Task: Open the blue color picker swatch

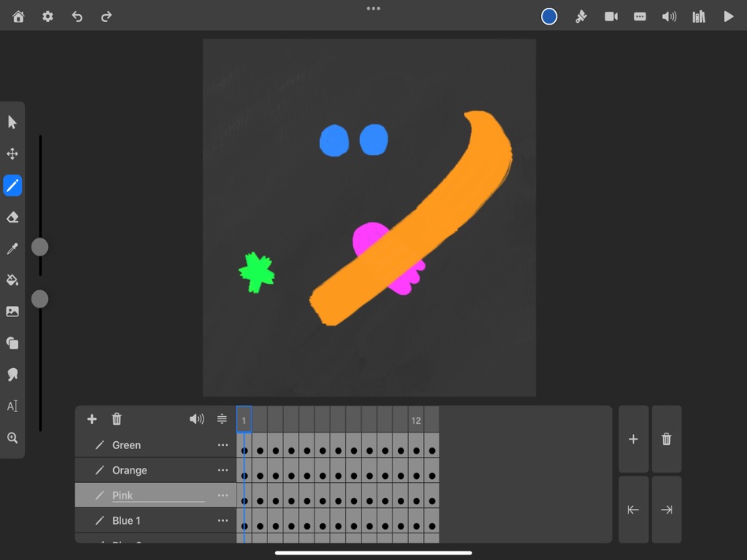Action: (549, 17)
